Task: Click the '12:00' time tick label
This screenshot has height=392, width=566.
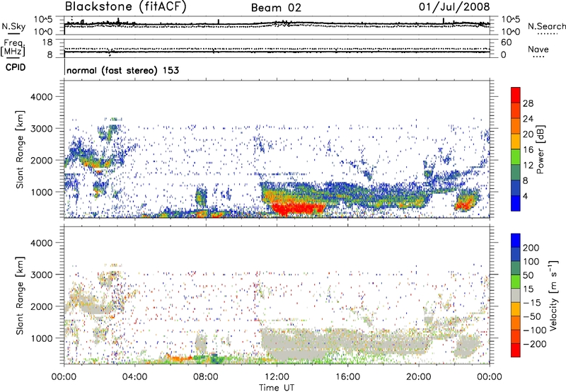Action: [x=277, y=377]
